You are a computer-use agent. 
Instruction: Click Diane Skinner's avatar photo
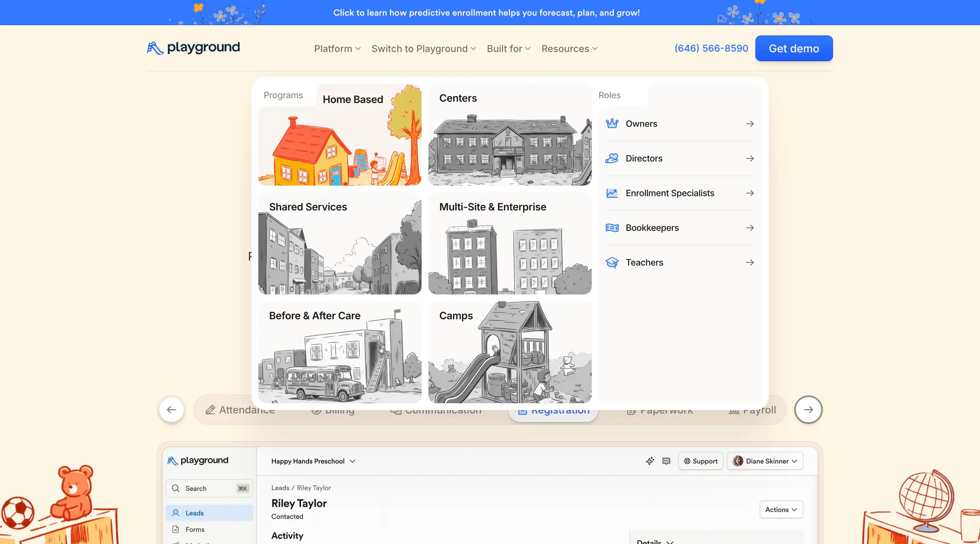point(738,461)
